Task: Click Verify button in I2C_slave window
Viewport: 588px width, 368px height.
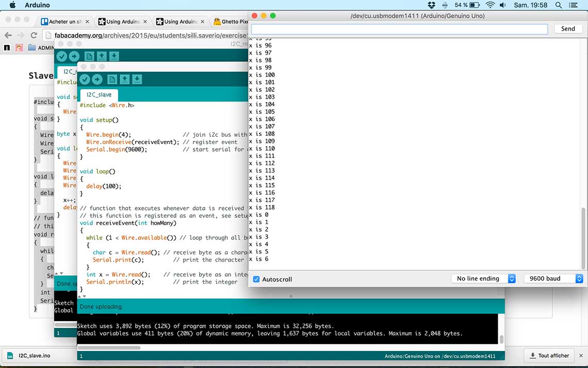Action: pos(85,79)
